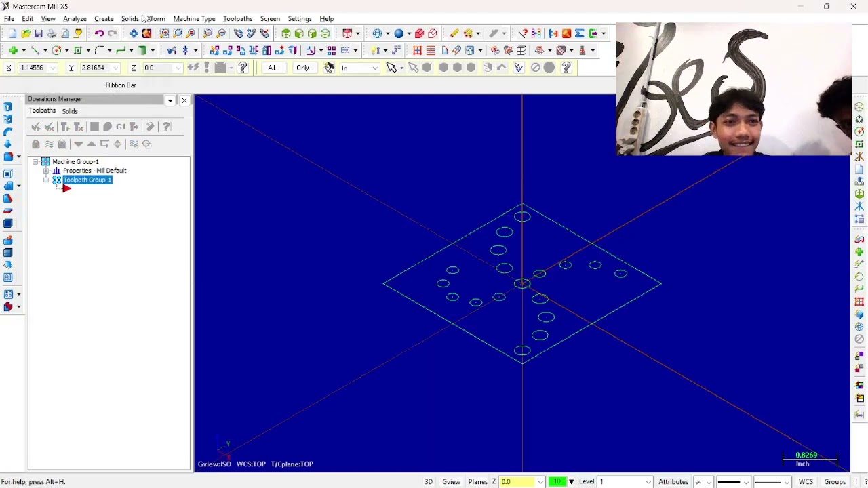The width and height of the screenshot is (868, 488).
Task: Click the Solid extrude icon in left toolbar
Action: [x=8, y=107]
